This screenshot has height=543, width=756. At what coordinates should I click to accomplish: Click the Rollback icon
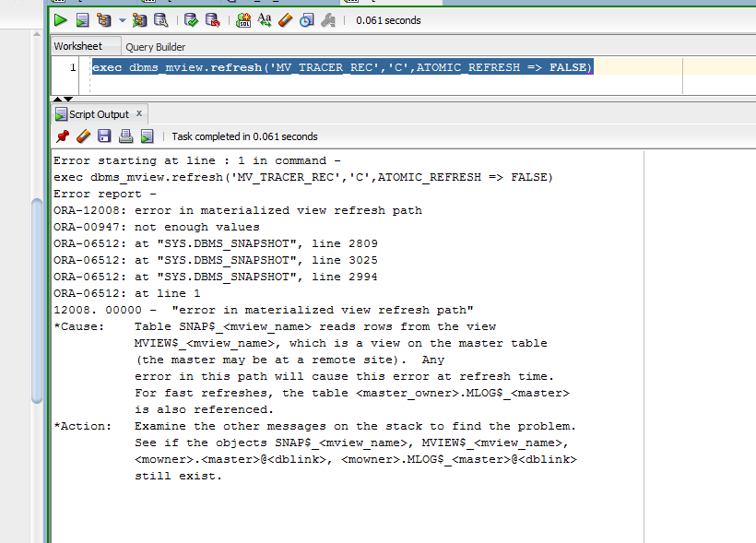click(212, 19)
